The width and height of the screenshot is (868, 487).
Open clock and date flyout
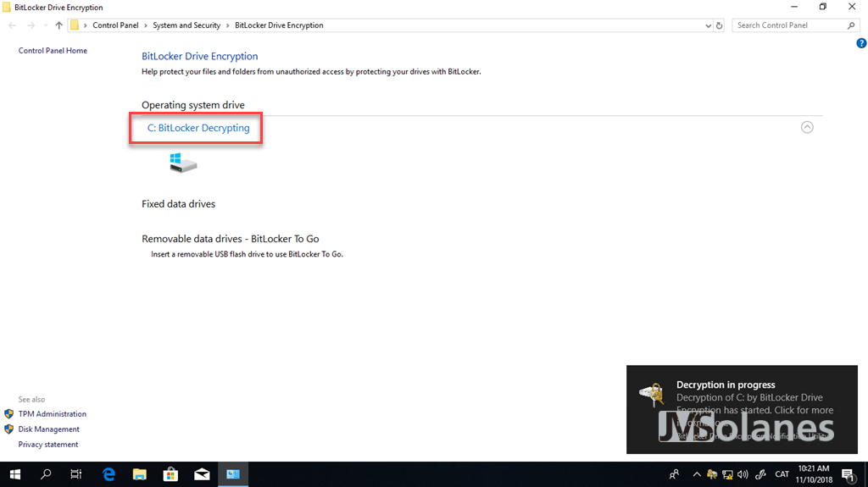point(814,474)
